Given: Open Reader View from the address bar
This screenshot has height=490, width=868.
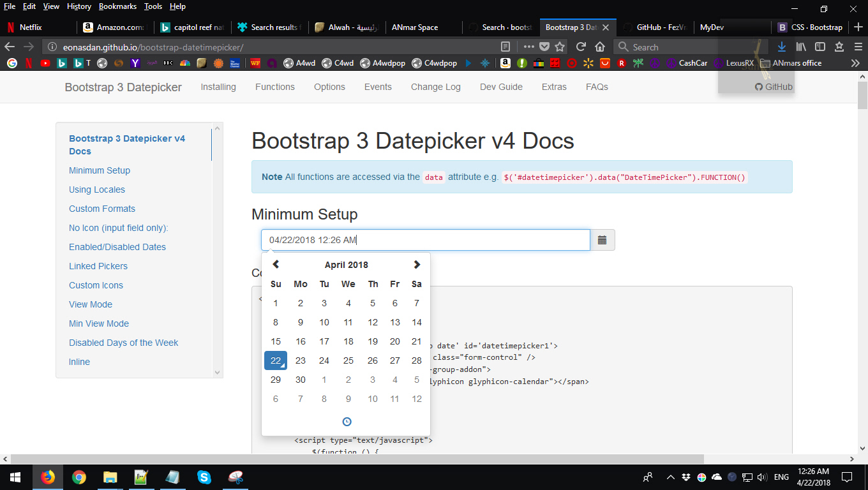Looking at the screenshot, I should 505,47.
